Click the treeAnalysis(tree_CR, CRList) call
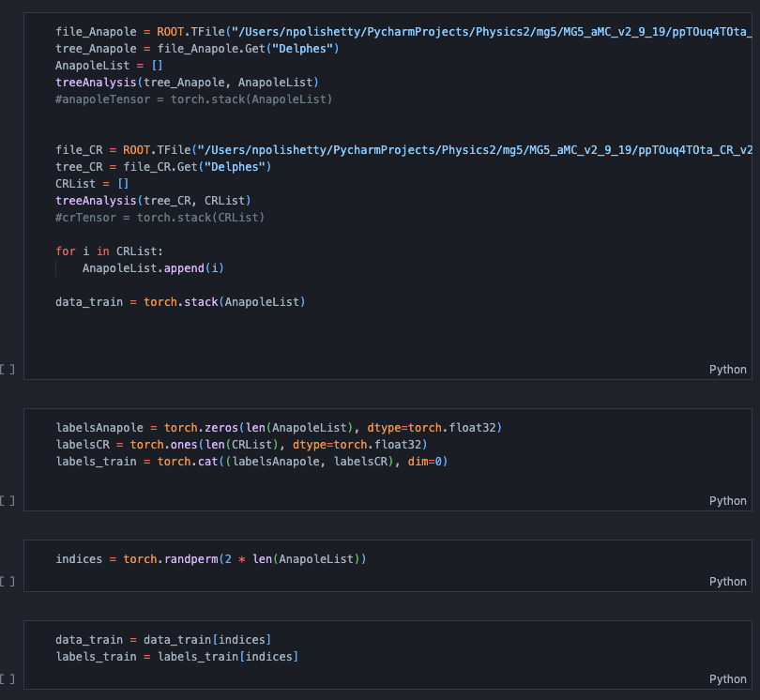 pyautogui.click(x=153, y=201)
